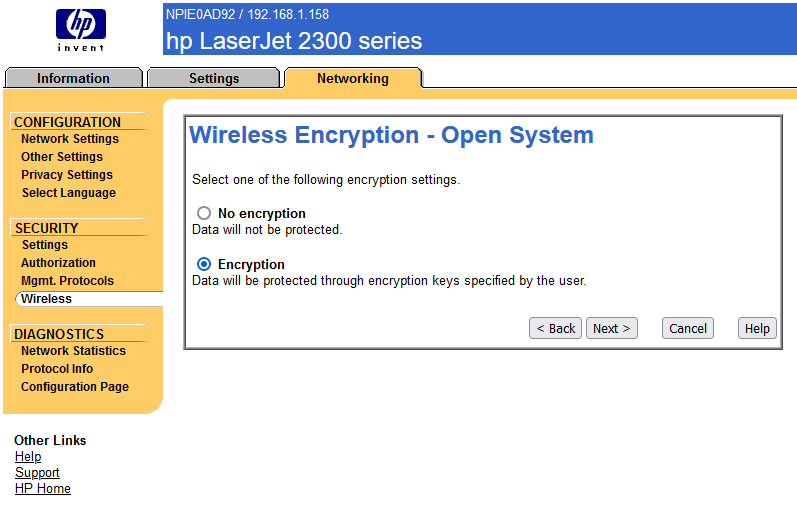Open the Settings tab
Image resolution: width=797 pixels, height=513 pixels.
(214, 78)
